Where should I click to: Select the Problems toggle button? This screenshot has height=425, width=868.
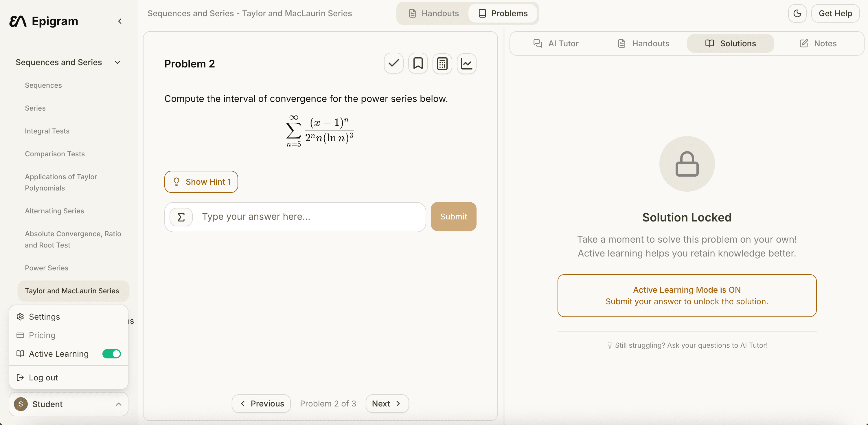point(503,14)
